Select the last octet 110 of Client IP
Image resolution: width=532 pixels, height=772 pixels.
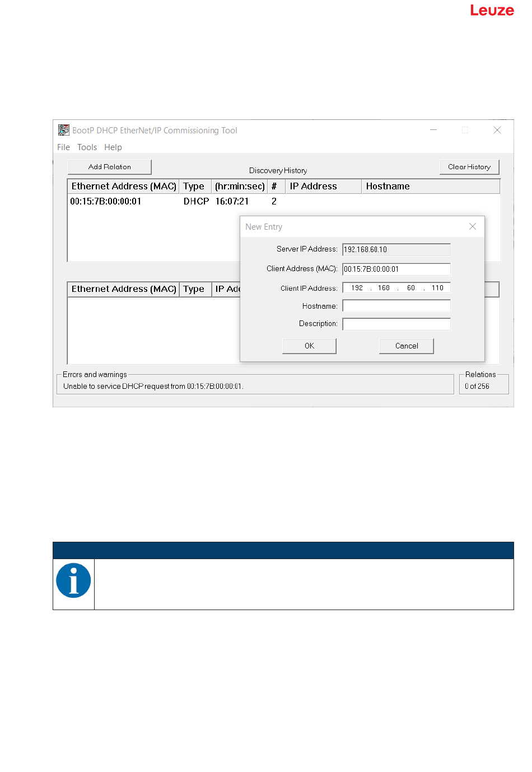437,288
